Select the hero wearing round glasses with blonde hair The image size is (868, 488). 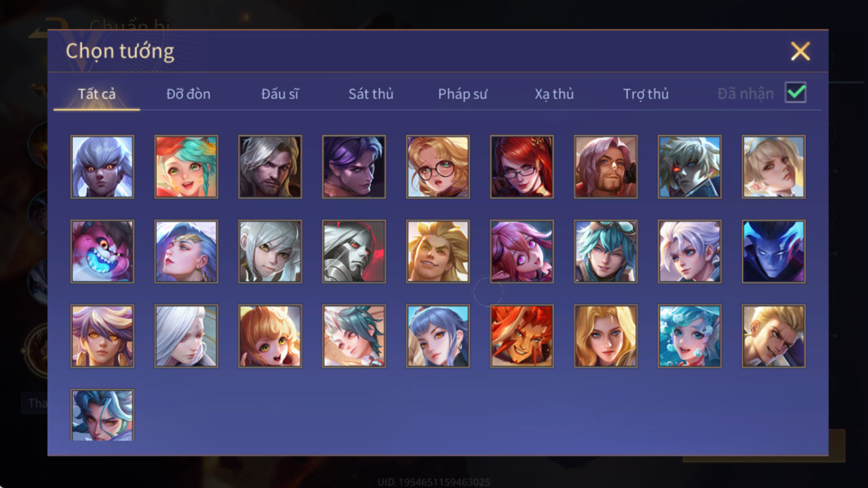[438, 167]
